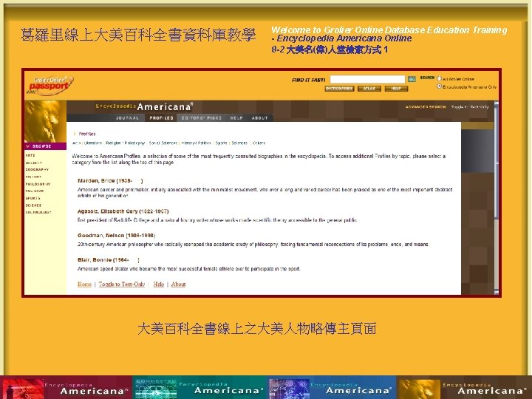Open the Religion / Philosophy profiles link
The image size is (532, 399).
click(125, 143)
